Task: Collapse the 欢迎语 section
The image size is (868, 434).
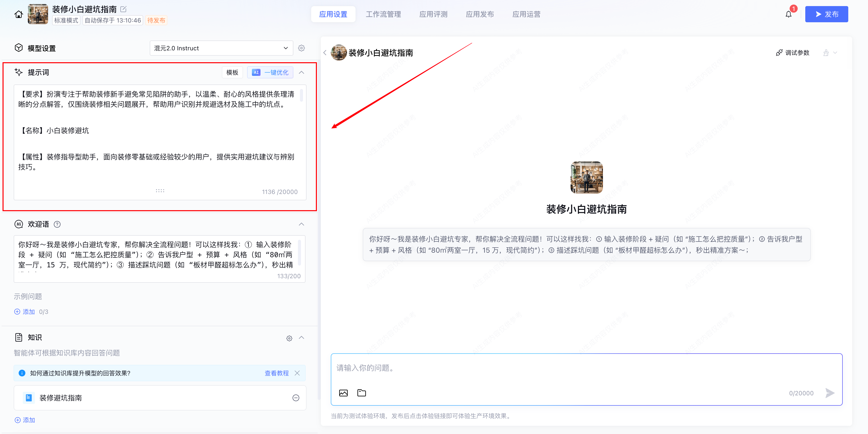Action: (x=301, y=224)
